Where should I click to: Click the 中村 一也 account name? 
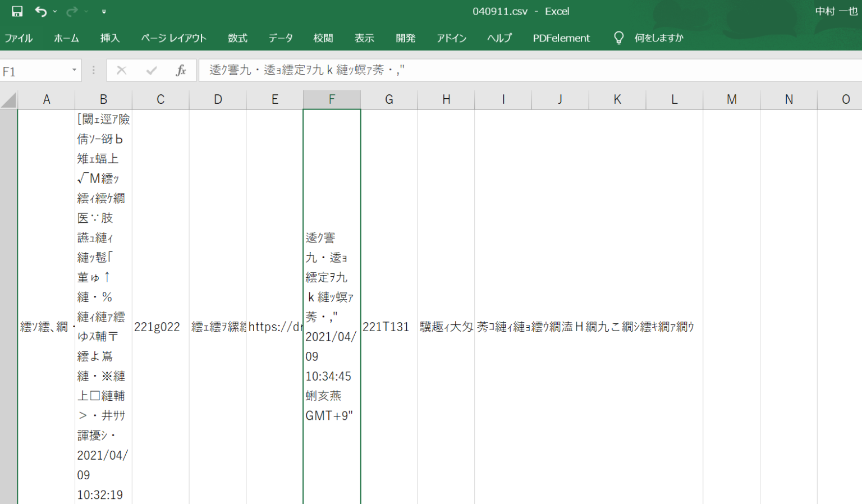tap(836, 11)
